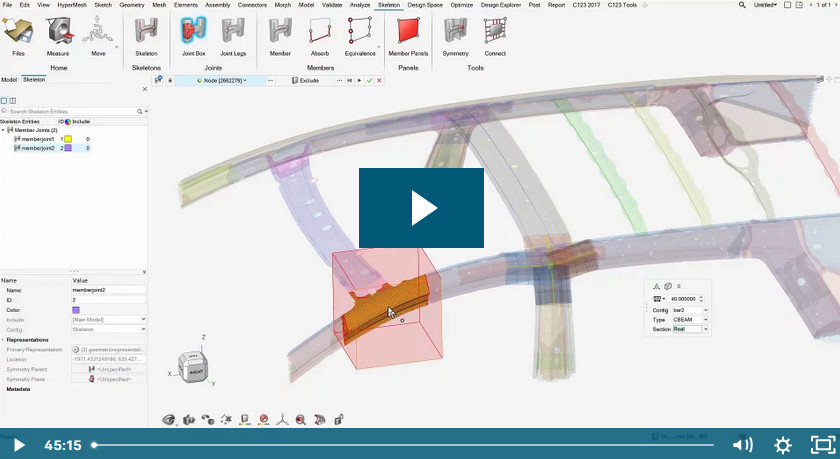840x459 pixels.
Task: Play the video with center play button
Action: point(421,207)
